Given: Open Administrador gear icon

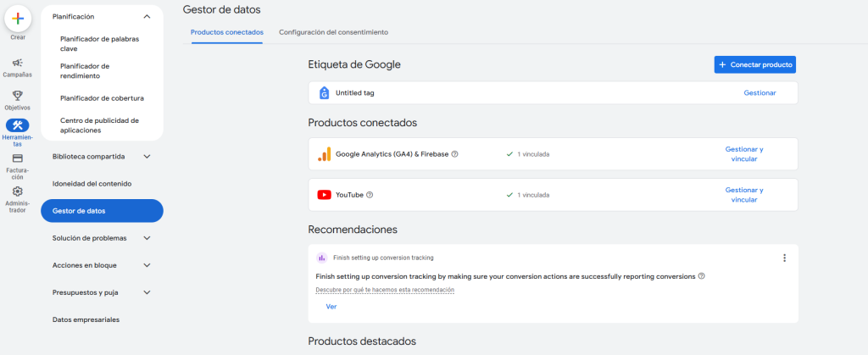Looking at the screenshot, I should click(18, 191).
